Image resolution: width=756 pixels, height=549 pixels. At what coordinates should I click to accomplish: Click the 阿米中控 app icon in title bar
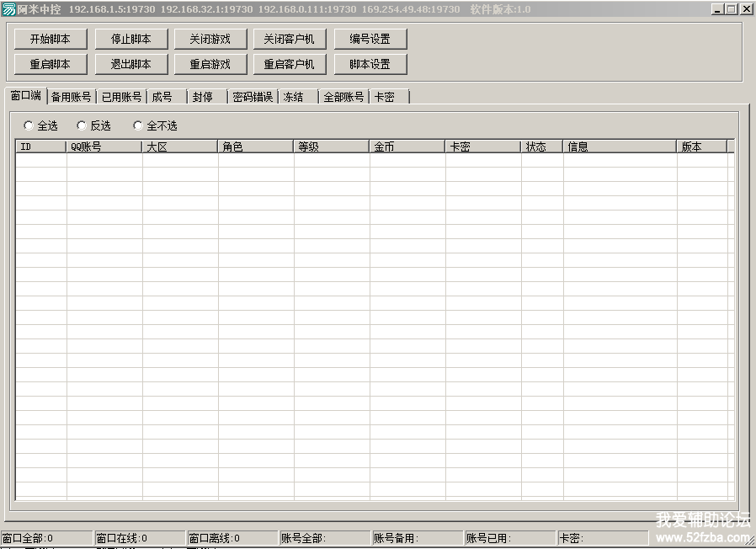tap(8, 9)
